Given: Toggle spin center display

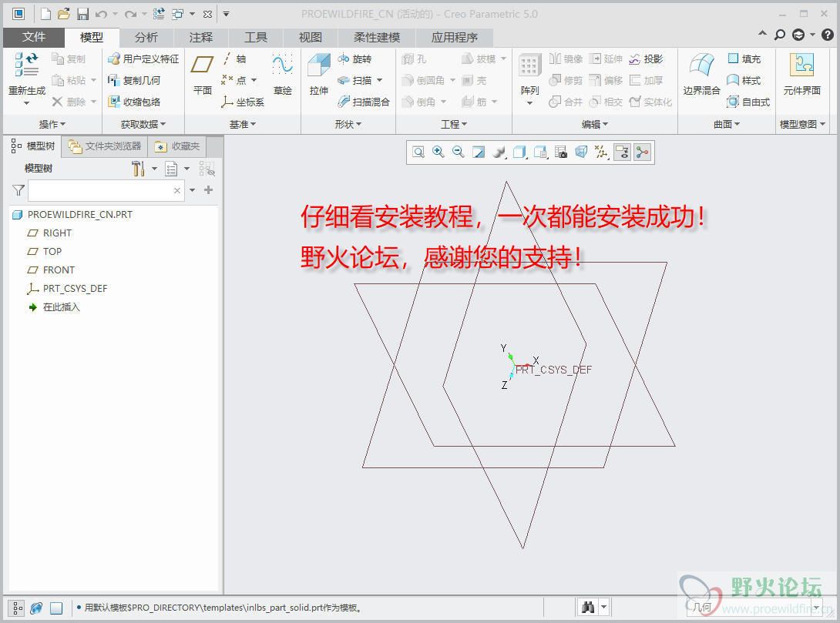Looking at the screenshot, I should click(642, 152).
